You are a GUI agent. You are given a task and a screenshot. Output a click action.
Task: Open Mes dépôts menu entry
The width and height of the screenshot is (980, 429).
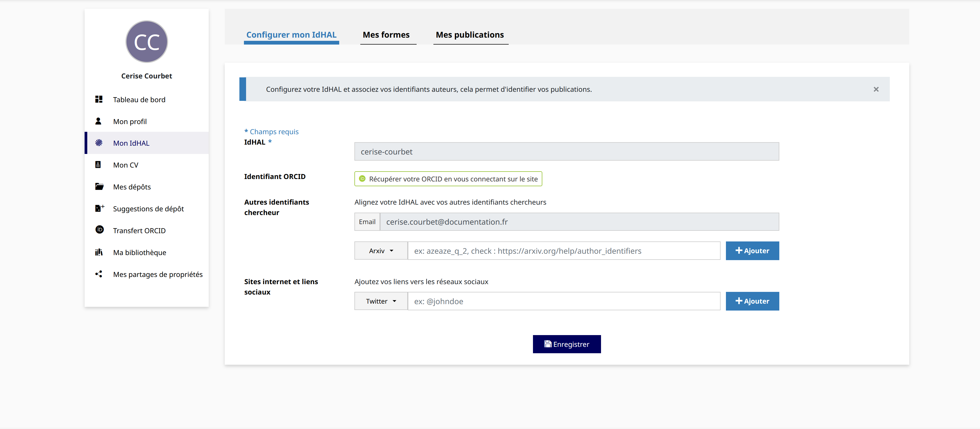[x=147, y=187]
